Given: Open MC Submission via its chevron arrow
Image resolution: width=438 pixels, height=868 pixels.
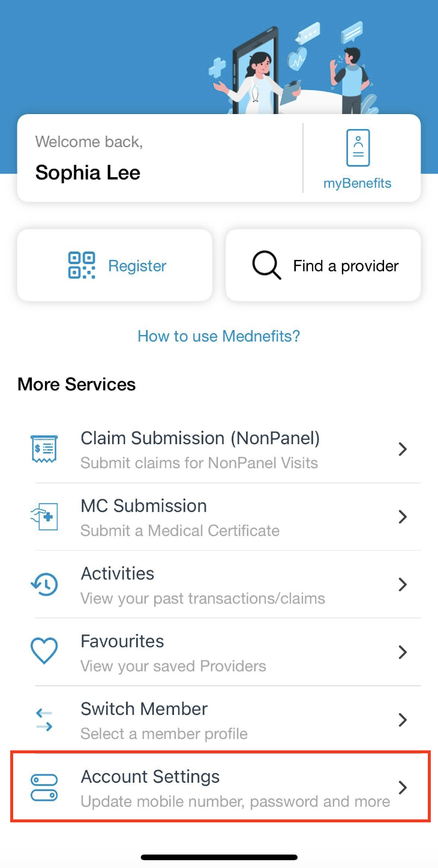Looking at the screenshot, I should (403, 517).
